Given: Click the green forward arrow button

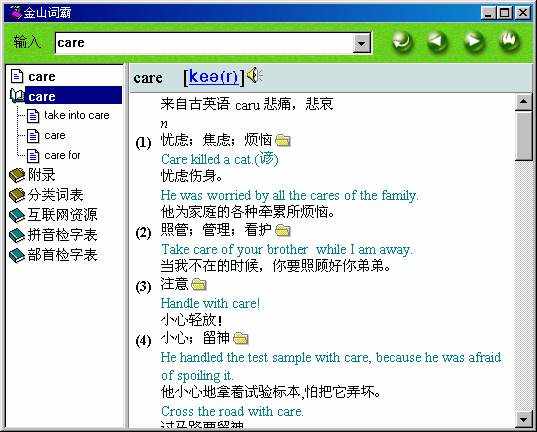Looking at the screenshot, I should click(474, 41).
